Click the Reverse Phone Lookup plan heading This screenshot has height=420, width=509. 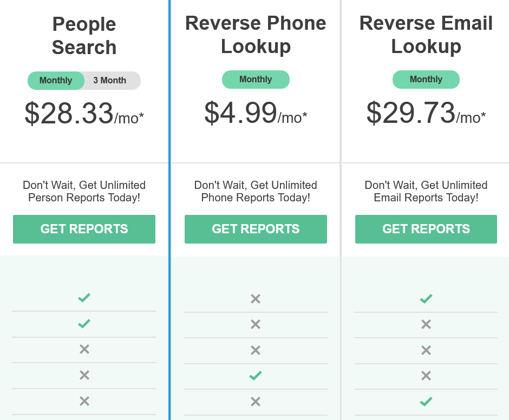point(256,35)
